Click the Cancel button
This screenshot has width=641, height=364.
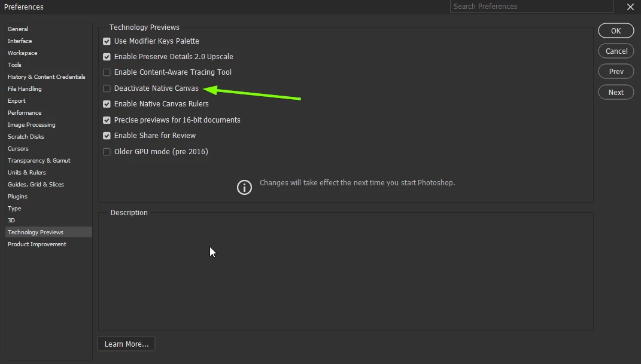(616, 51)
